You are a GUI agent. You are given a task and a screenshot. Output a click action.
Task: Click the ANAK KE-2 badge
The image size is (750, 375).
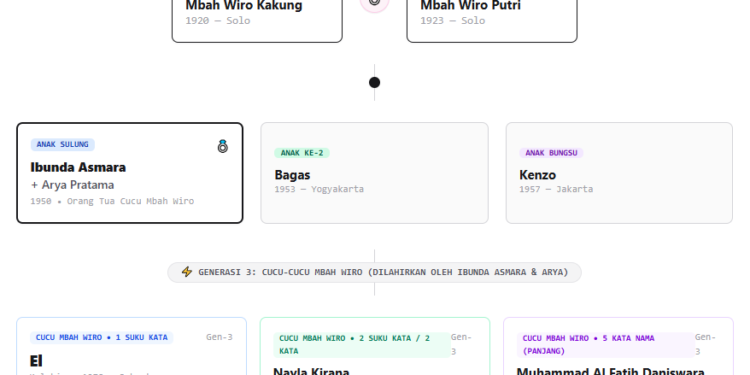click(302, 153)
